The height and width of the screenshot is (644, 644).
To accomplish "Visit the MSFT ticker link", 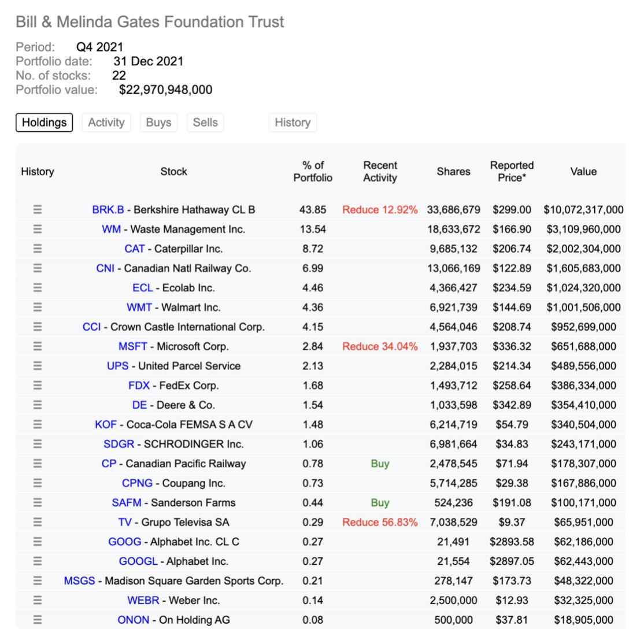I will [x=132, y=346].
